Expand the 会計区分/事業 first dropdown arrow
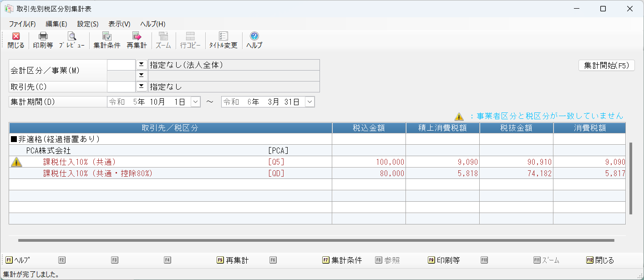This screenshot has width=644, height=280. point(141,65)
